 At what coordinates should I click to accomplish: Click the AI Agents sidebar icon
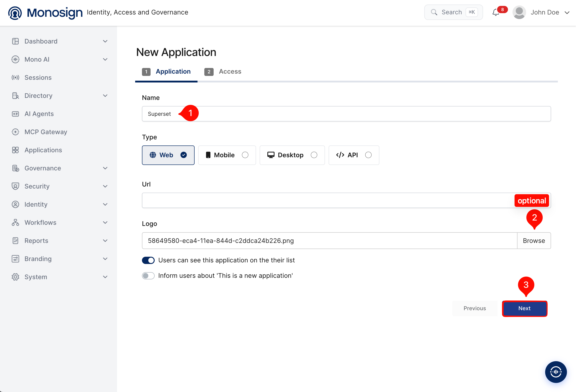coord(15,114)
